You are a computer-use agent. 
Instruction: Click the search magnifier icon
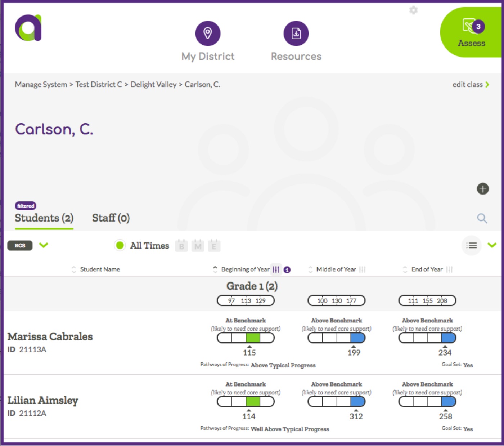coord(483,218)
